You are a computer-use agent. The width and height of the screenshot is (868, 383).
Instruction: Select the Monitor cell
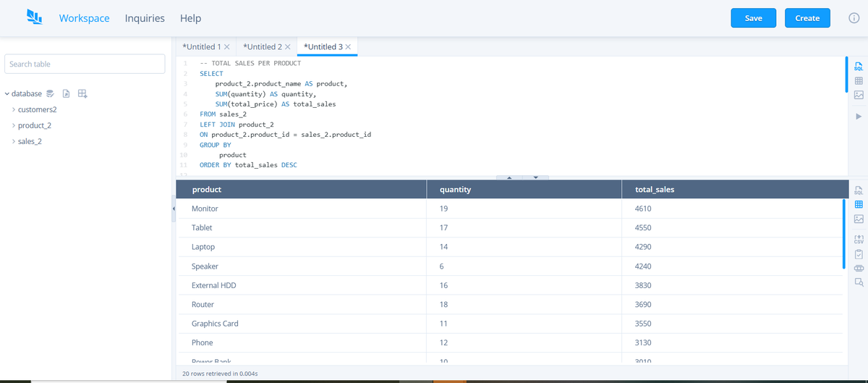coord(302,209)
